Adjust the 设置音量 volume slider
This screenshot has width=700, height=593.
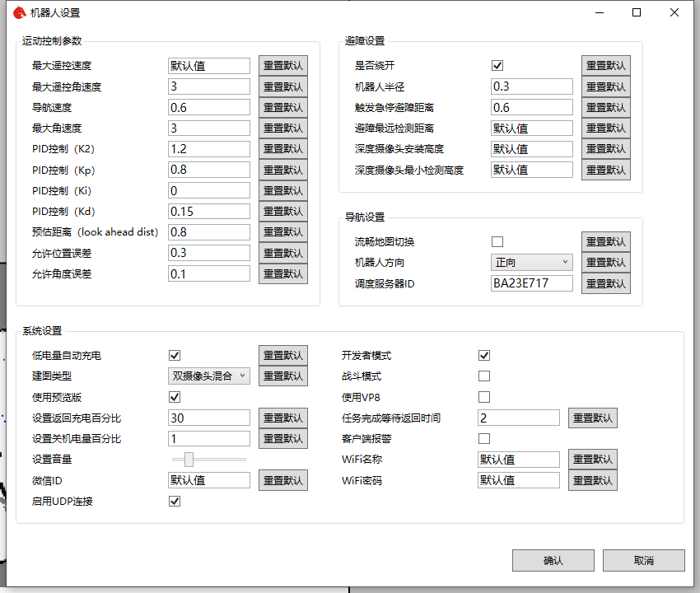(x=189, y=460)
